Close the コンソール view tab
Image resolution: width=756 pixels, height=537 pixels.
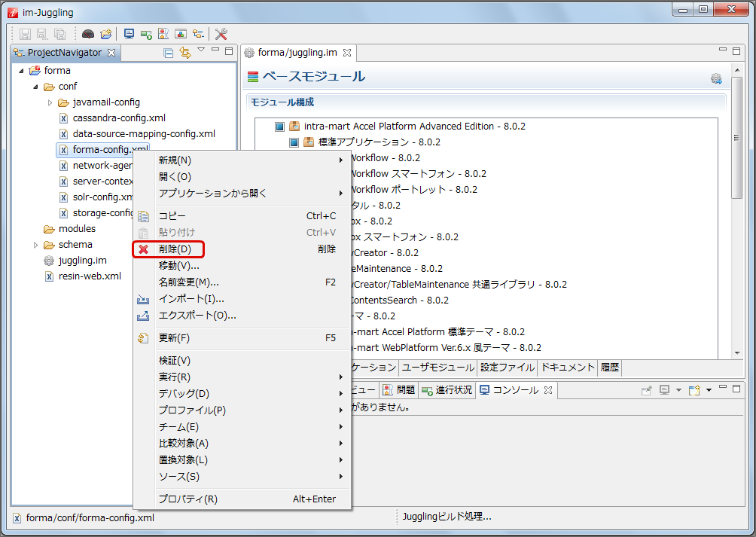(x=548, y=390)
